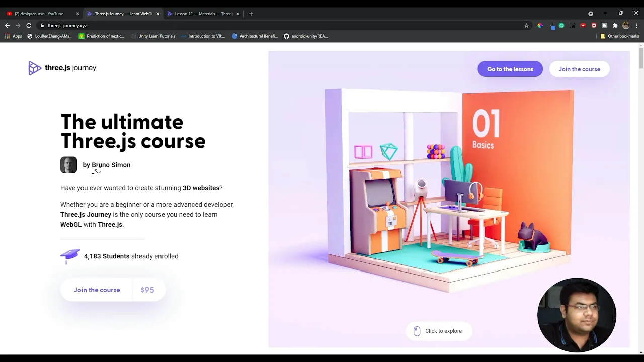Click the Click to explore button

[x=438, y=331]
